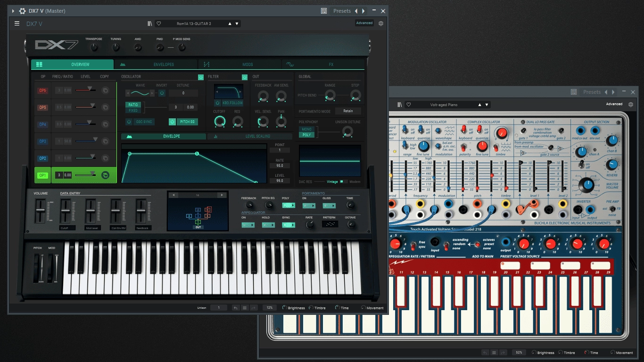Screen dimensions: 644x362
Task: Open the DX7 V hamburger menu
Action: click(17, 24)
